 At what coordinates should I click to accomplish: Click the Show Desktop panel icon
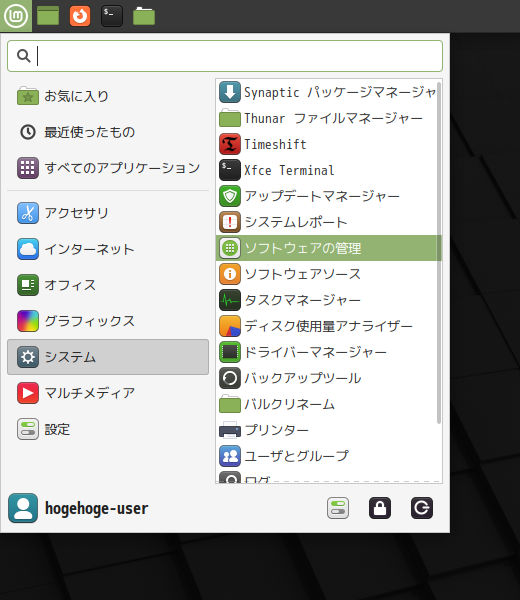click(48, 16)
